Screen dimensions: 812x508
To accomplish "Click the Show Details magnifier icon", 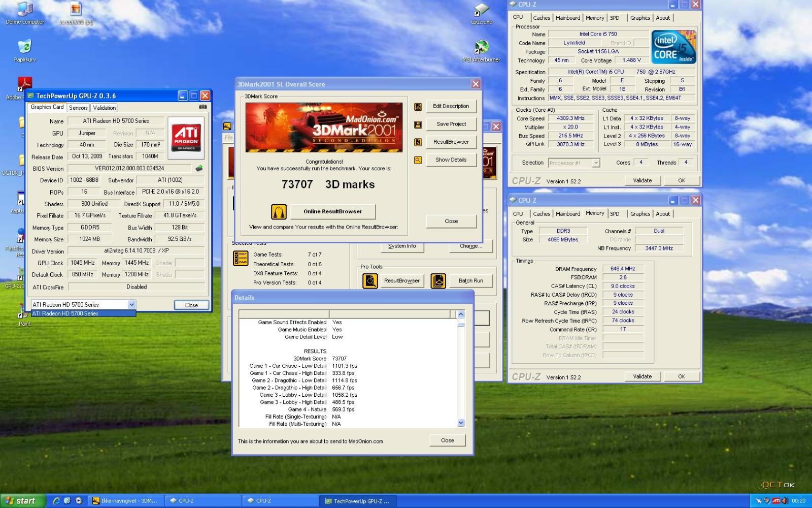I will point(418,160).
